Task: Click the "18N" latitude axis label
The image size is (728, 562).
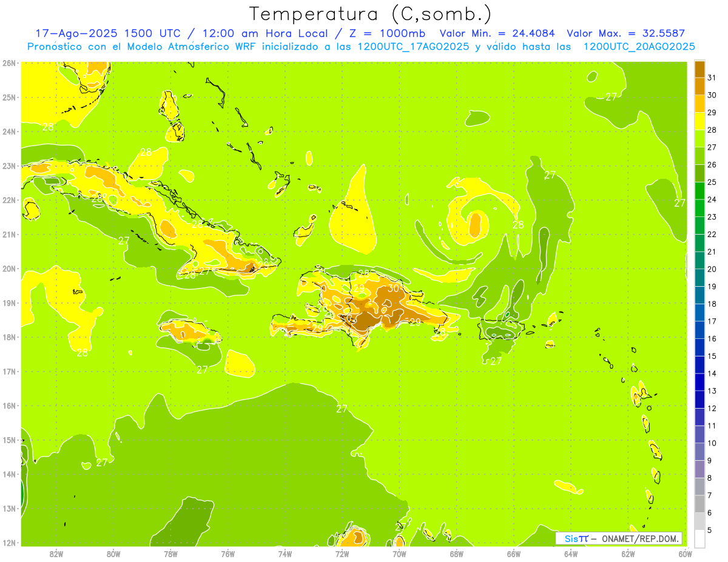Action: pos(9,337)
